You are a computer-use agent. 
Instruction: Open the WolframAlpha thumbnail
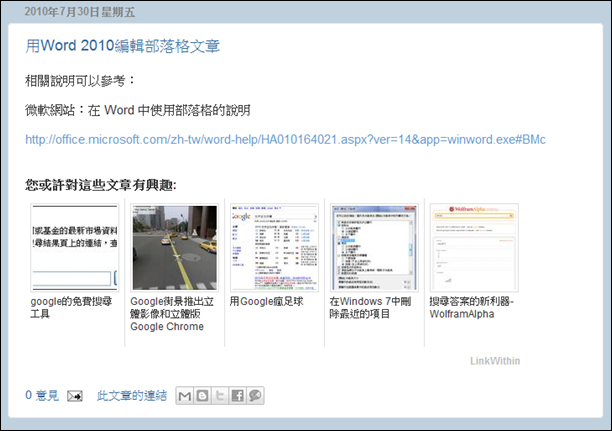pos(474,248)
